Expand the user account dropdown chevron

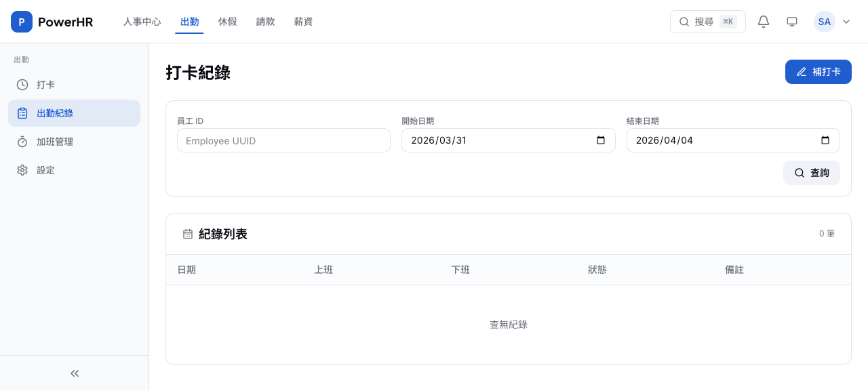point(846,22)
